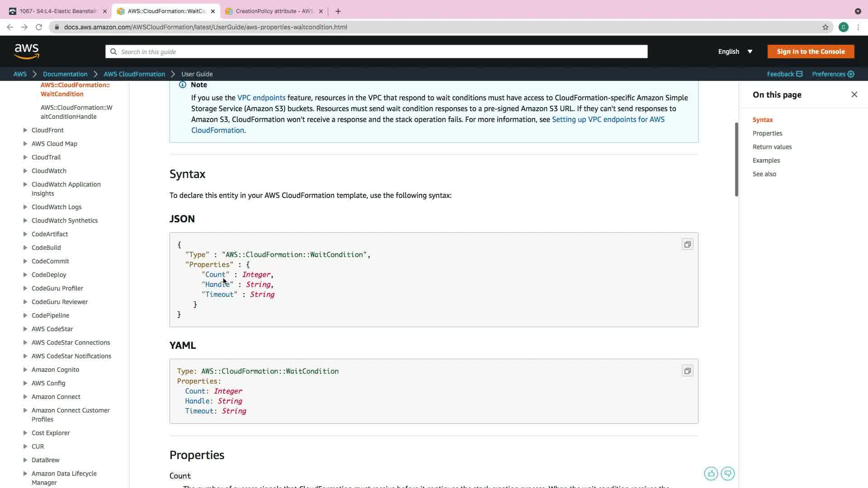Click the guide search field

[376, 52]
